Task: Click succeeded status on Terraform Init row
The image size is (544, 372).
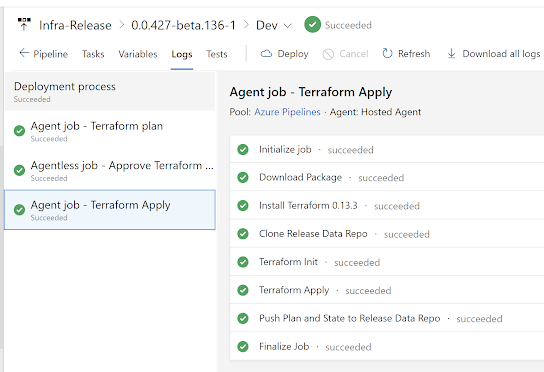Action: pos(357,263)
